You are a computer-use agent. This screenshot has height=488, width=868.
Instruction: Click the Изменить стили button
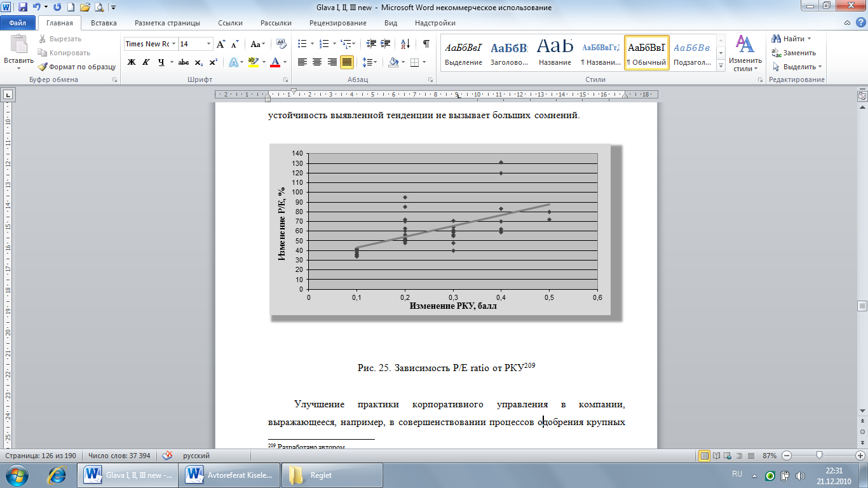click(x=745, y=53)
